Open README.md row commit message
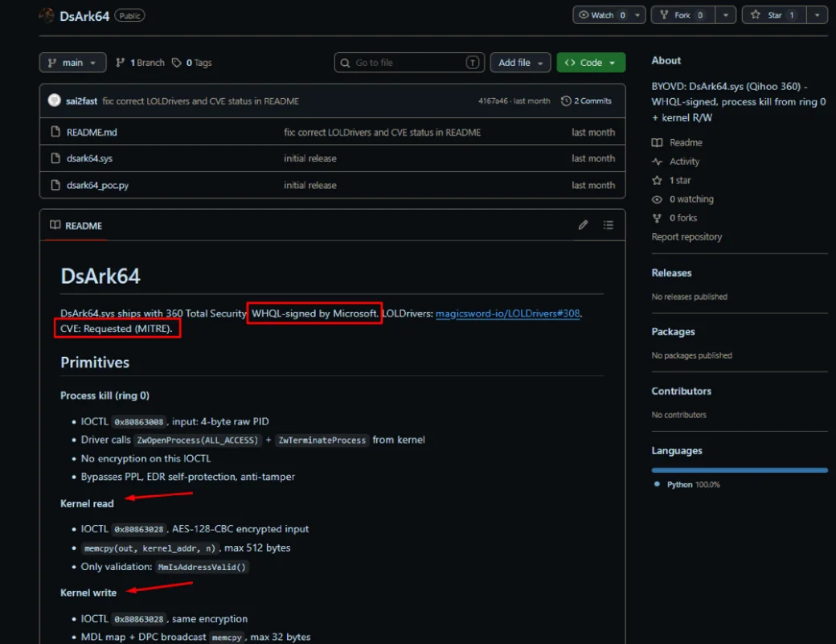Screen dimensions: 836x644 coord(383,132)
